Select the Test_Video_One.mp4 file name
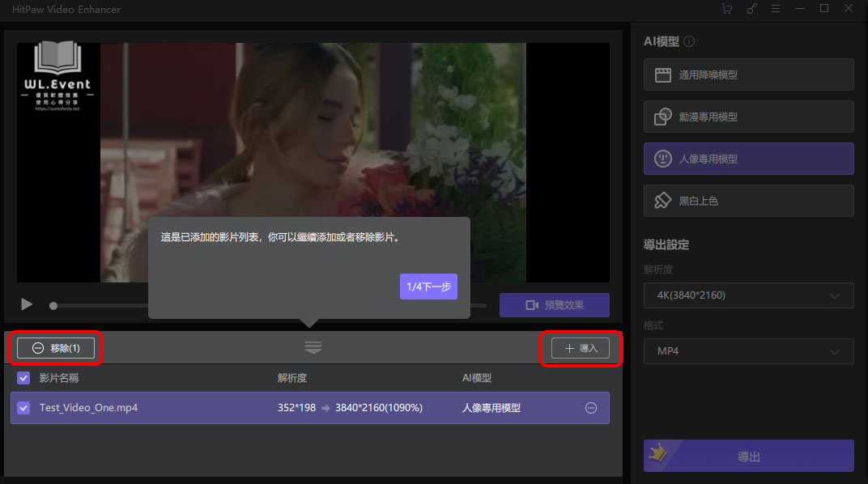 [88, 408]
